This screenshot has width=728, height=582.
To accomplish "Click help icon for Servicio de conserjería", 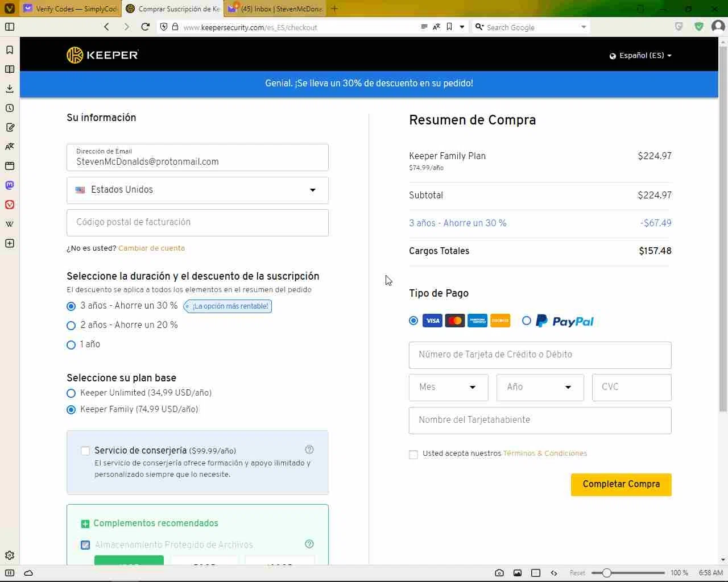I will [x=309, y=450].
